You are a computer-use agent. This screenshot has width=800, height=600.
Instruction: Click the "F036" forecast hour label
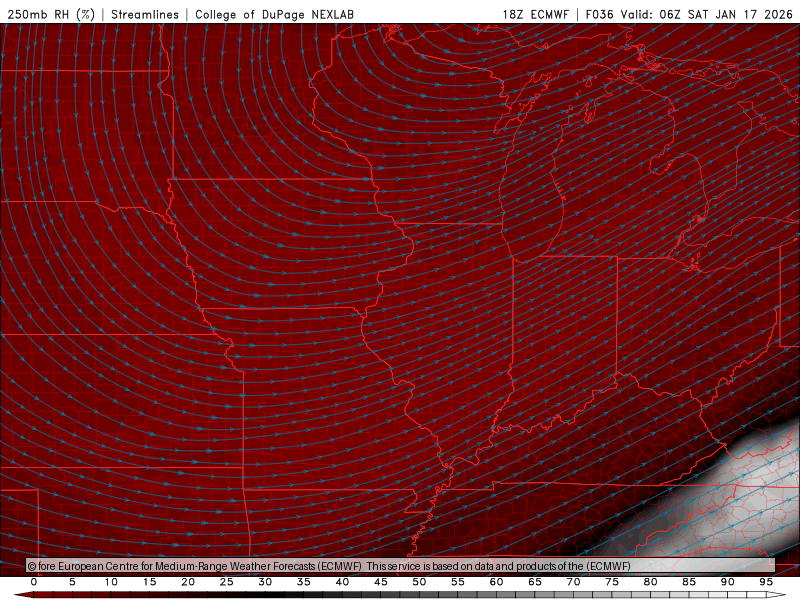[x=599, y=14]
